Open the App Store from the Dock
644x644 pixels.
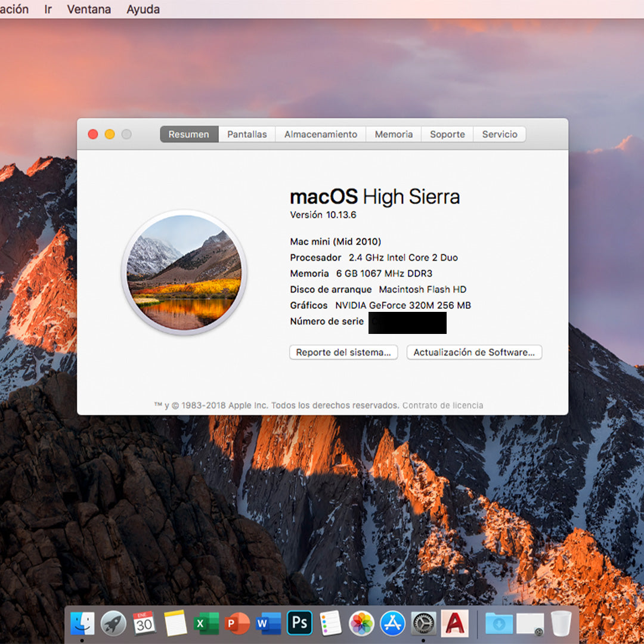(x=392, y=623)
